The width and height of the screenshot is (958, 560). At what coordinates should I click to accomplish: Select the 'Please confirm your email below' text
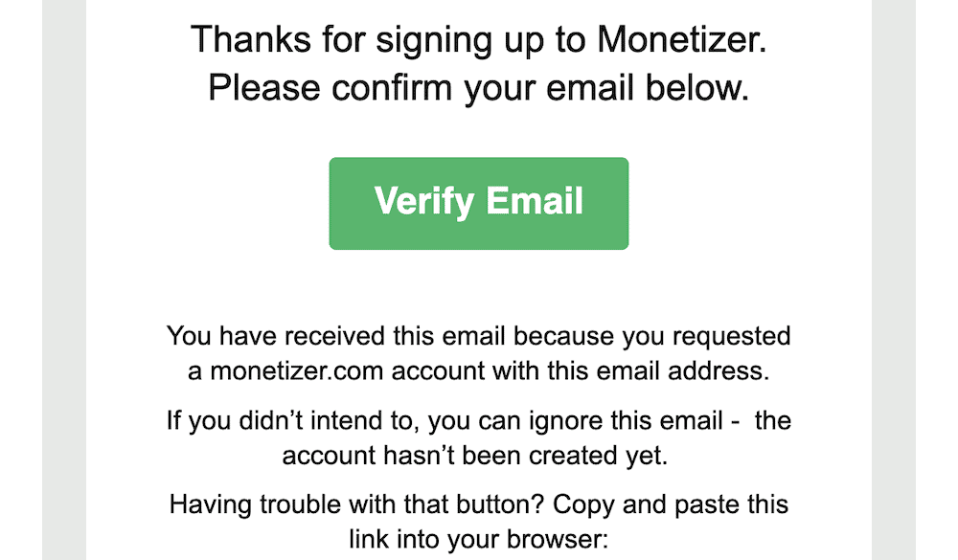[478, 87]
